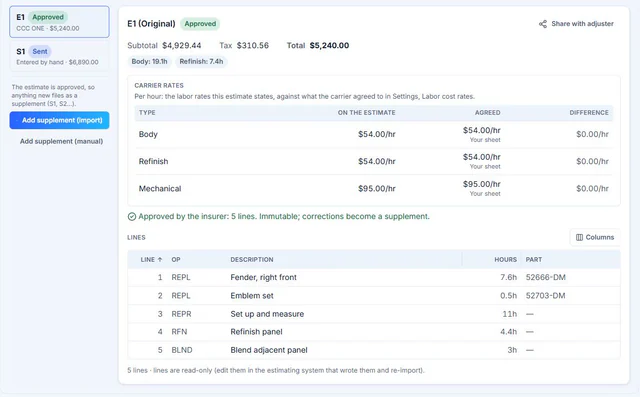Viewport: 640px width, 397px height.
Task: Select the Set up and measure line
Action: pyautogui.click(x=374, y=314)
